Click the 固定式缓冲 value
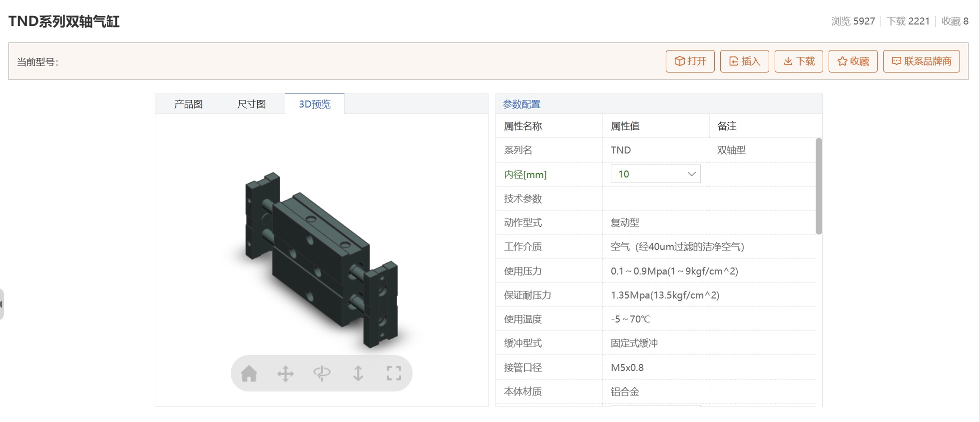This screenshot has height=422, width=980. point(634,343)
